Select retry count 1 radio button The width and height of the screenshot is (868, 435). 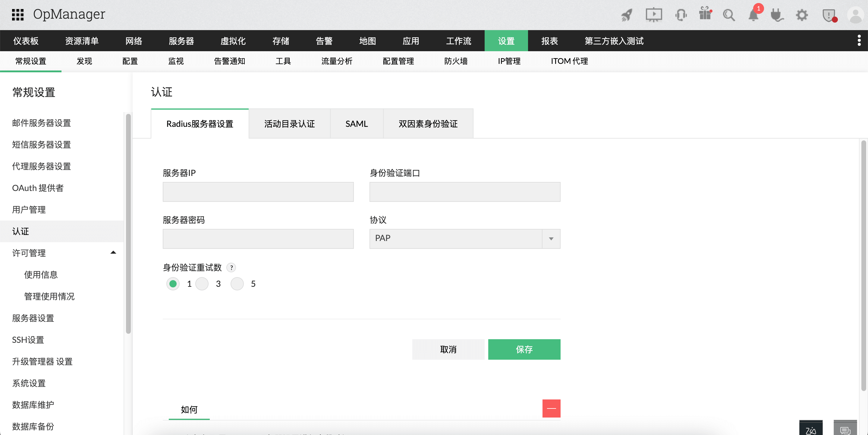point(173,284)
